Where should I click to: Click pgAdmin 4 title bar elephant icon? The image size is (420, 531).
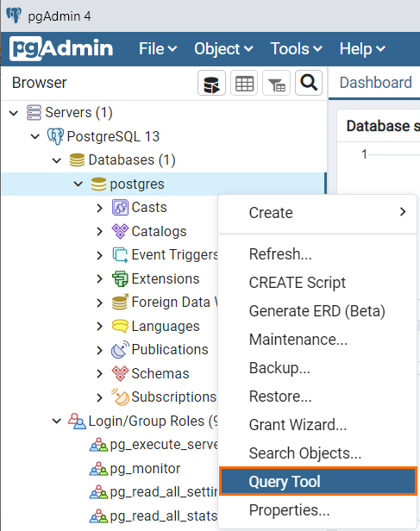click(x=14, y=16)
